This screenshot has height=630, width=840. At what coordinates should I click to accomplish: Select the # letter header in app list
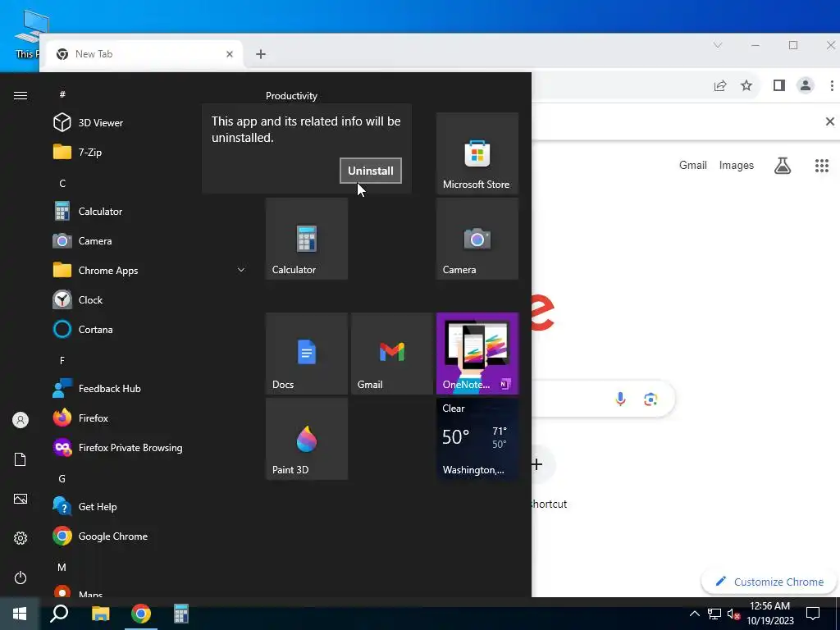click(x=62, y=94)
